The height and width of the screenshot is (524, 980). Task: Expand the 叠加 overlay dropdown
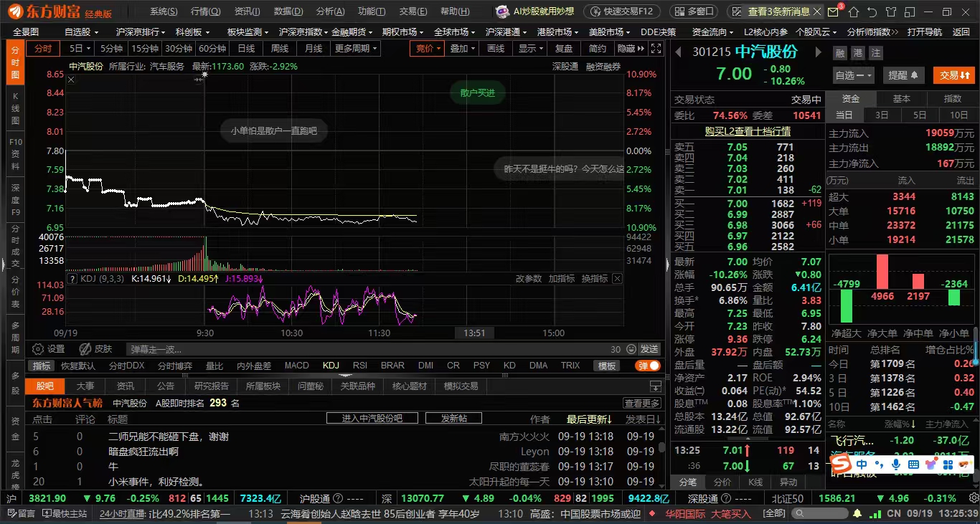(x=463, y=48)
